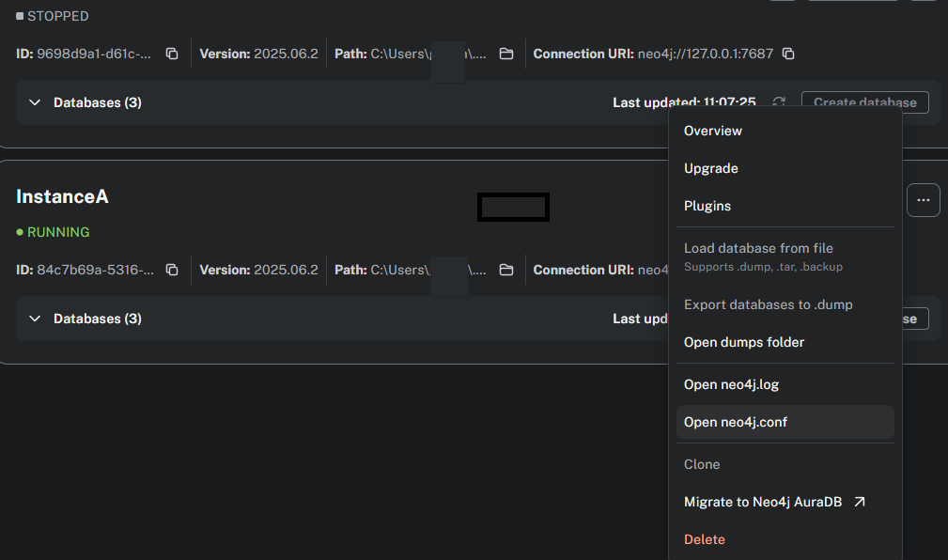This screenshot has height=560, width=948.
Task: Click the InstanceA instance title
Action: point(62,196)
